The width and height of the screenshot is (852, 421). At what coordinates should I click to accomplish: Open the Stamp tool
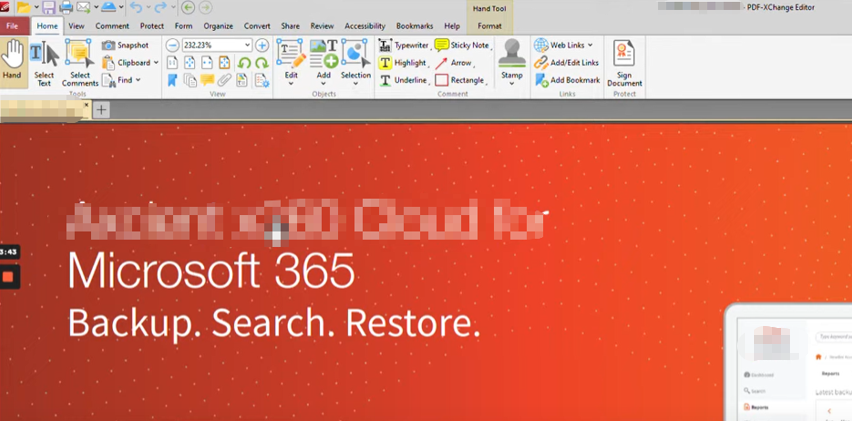[x=512, y=59]
